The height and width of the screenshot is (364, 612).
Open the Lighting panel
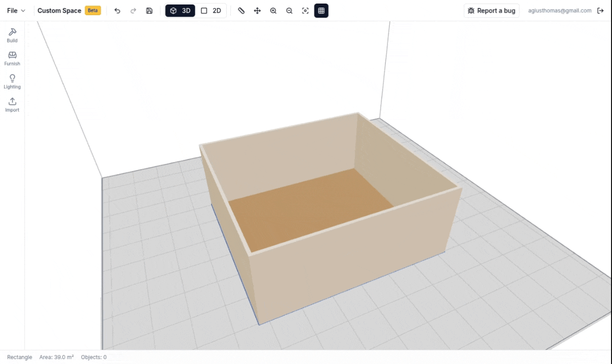coord(12,82)
